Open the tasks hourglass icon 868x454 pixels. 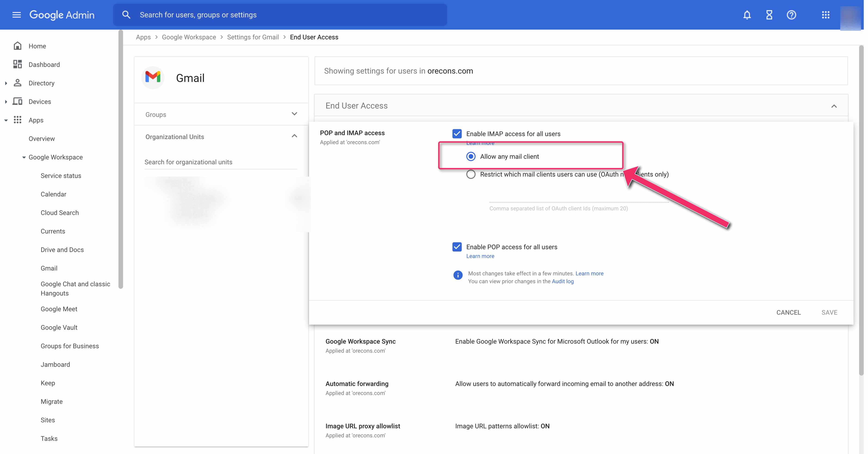pos(769,15)
